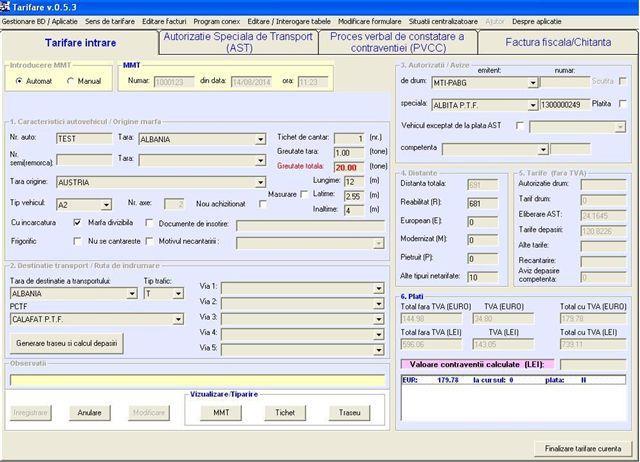Open the Despre aplicatie menu
The image size is (640, 462).
(x=537, y=22)
